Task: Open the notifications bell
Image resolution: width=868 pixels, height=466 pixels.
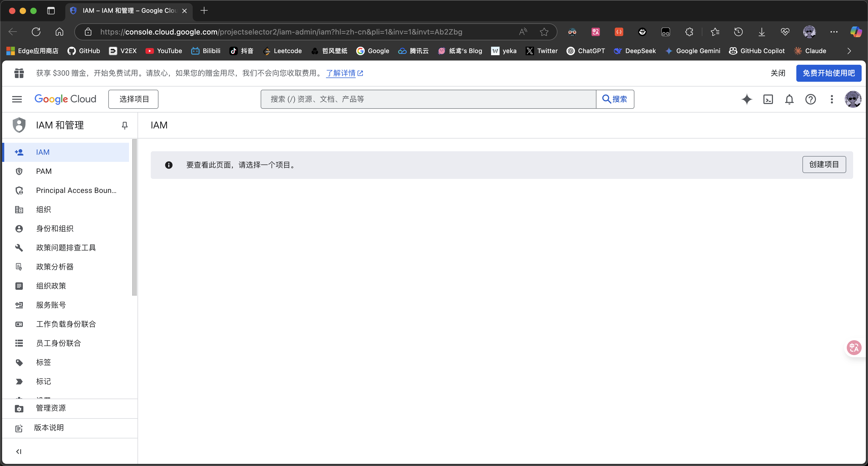Action: point(789,99)
